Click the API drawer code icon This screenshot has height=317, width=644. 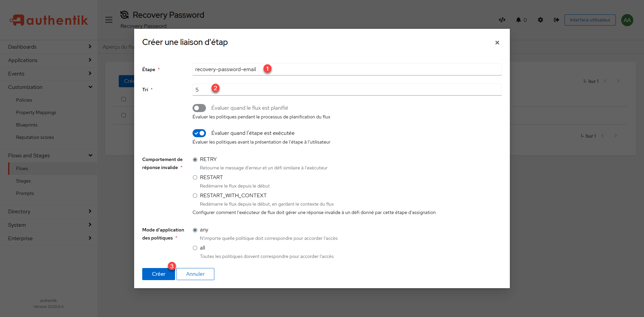502,20
